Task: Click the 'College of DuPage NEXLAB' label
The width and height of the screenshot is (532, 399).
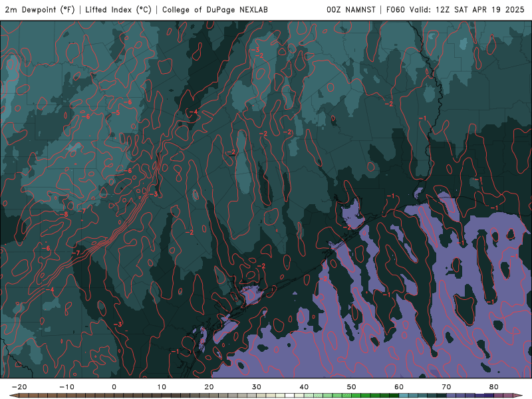Action: pyautogui.click(x=215, y=10)
